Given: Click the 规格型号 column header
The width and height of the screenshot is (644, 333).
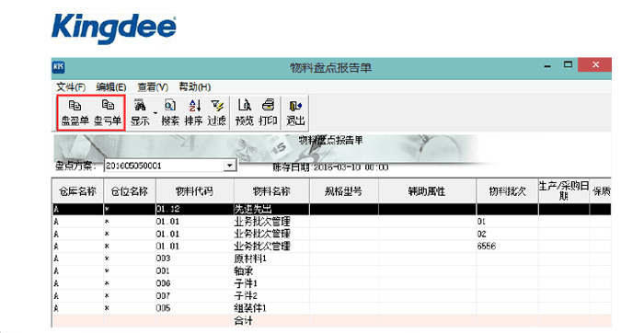Looking at the screenshot, I should tap(344, 191).
